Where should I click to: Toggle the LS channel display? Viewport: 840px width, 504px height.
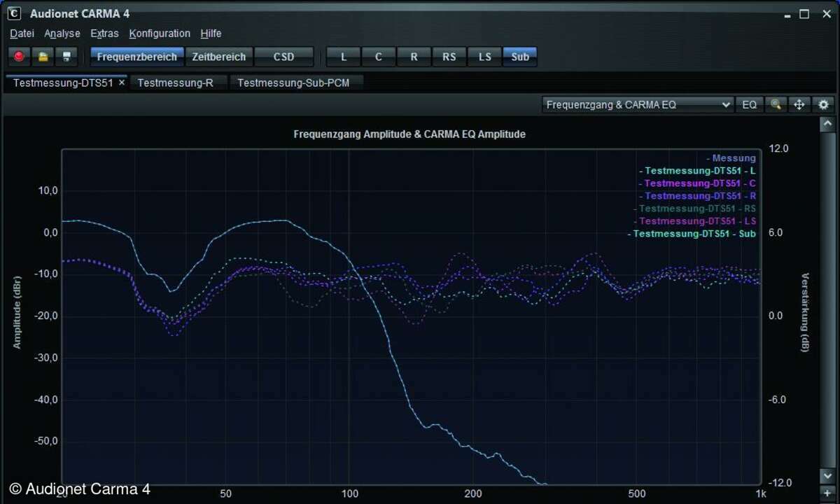485,57
